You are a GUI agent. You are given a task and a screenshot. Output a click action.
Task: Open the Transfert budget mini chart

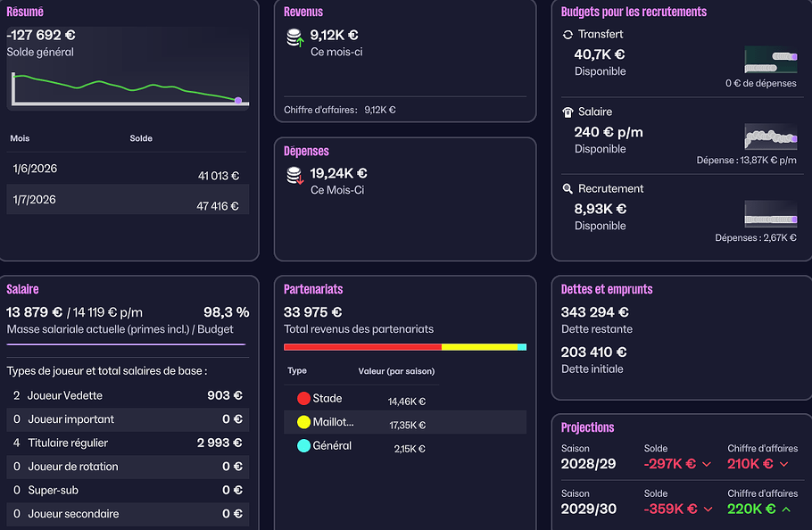coord(771,60)
